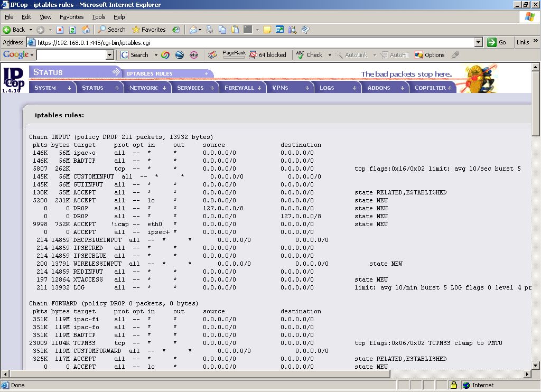Run the spell Check button
Image resolution: width=541 pixels, height=392 pixels.
coord(309,55)
